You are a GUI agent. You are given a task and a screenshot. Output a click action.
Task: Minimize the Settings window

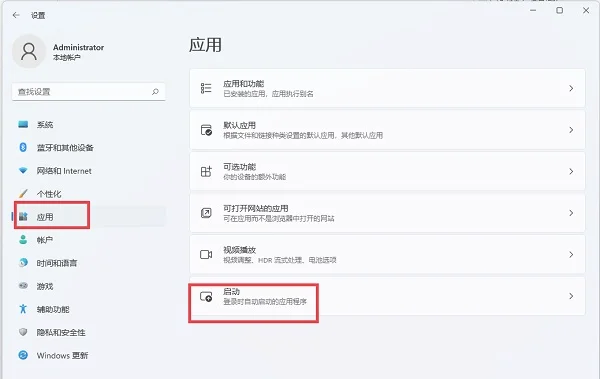pyautogui.click(x=533, y=10)
